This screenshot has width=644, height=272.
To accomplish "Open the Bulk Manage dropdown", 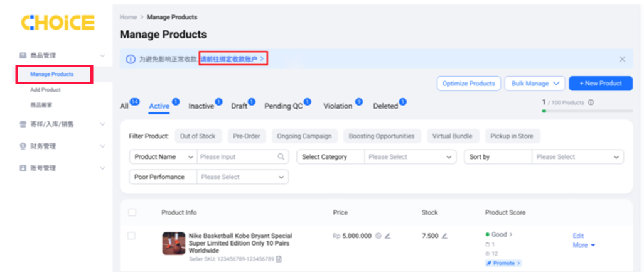I will tap(534, 84).
